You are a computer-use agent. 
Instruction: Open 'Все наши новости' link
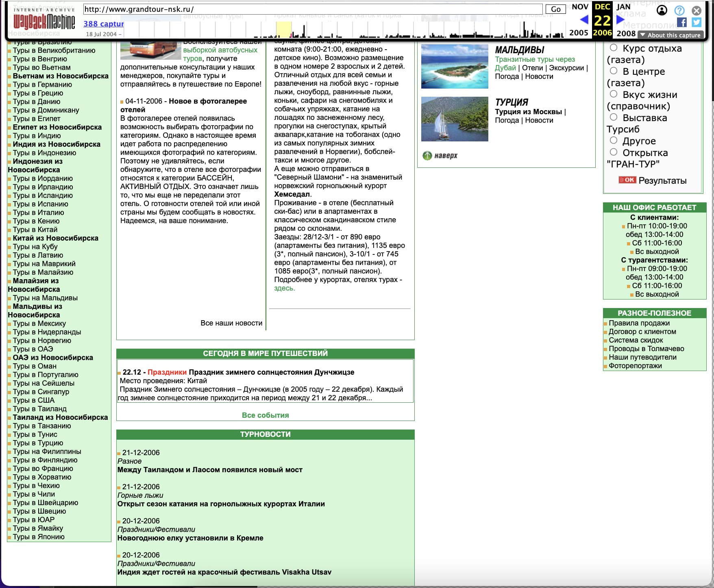231,323
